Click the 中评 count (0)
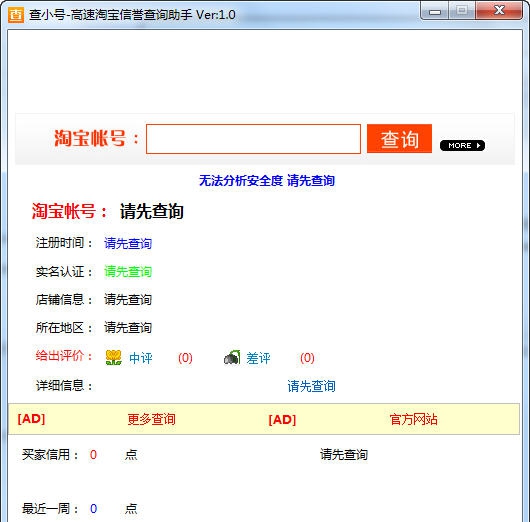Viewport: 530px width, 522px height. tap(185, 358)
